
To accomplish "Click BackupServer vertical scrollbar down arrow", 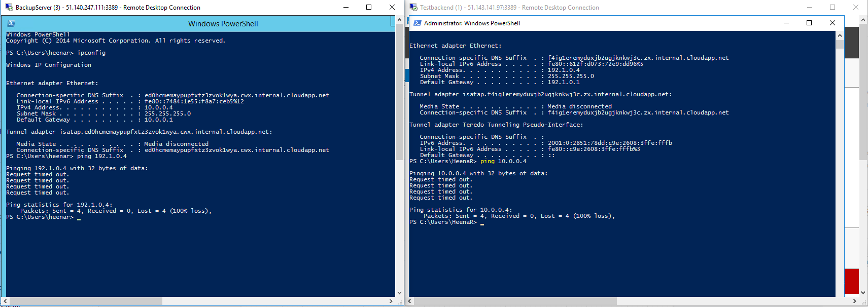I will click(x=399, y=293).
